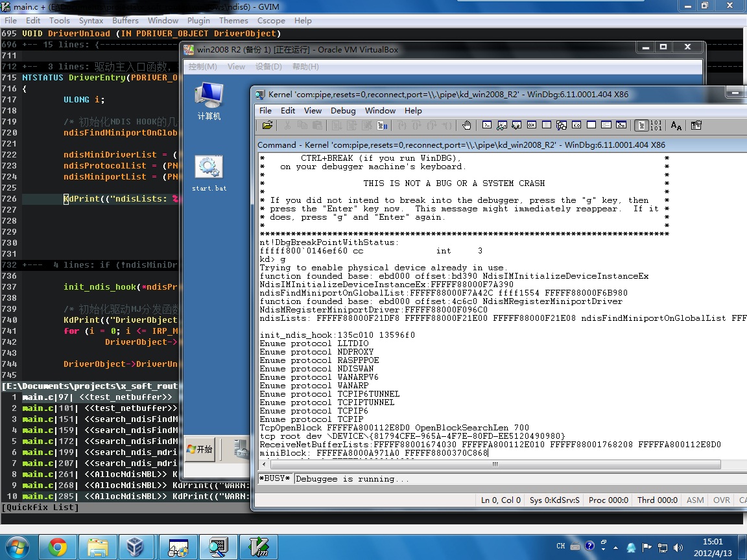This screenshot has width=747, height=560.
Task: Expand the folded 15 lines at line 696
Action: click(x=89, y=44)
